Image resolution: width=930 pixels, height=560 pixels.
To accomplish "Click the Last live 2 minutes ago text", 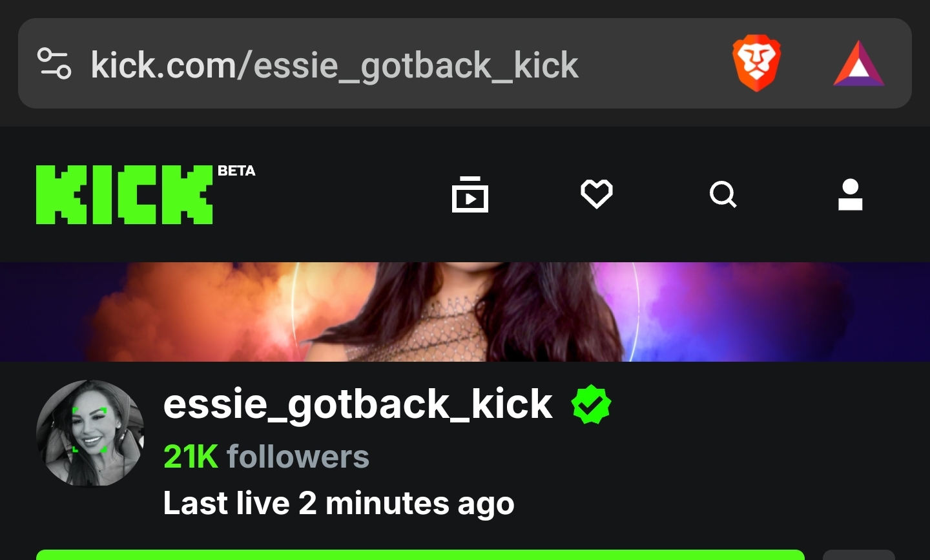I will [338, 503].
